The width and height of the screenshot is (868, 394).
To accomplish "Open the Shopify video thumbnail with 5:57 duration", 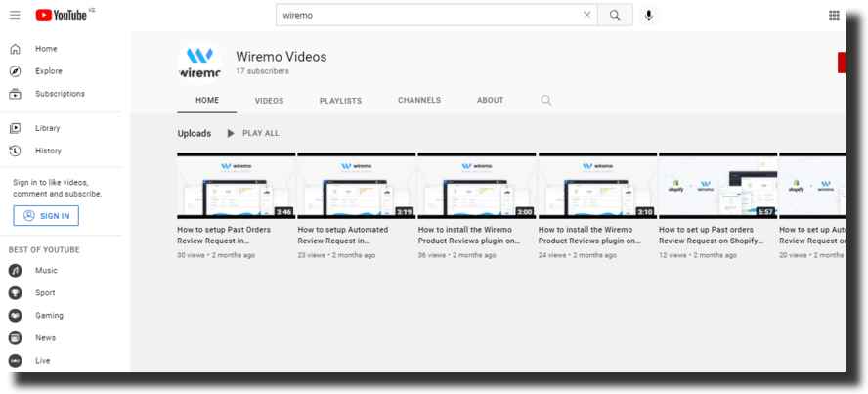I will click(x=718, y=186).
